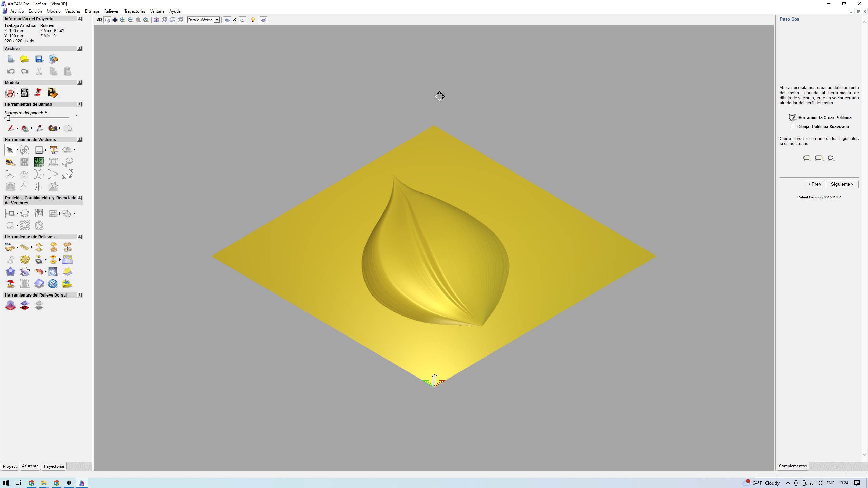Screen dimensions: 868x488
Task: Enable Dibujar Polilinea Suavizada checkbox
Action: pos(793,126)
